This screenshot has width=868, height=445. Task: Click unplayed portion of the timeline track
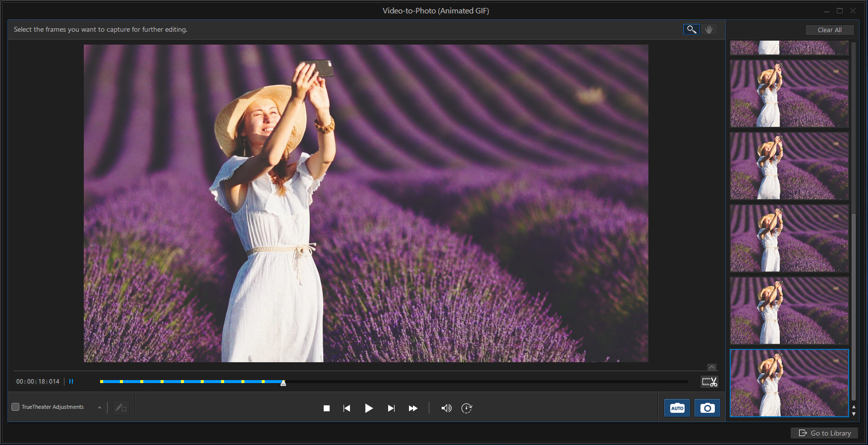point(486,382)
